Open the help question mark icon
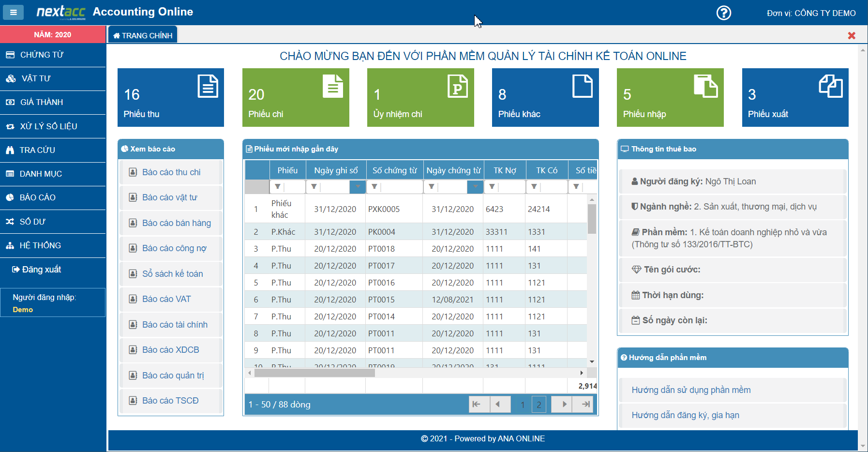Image resolution: width=868 pixels, height=452 pixels. (723, 13)
